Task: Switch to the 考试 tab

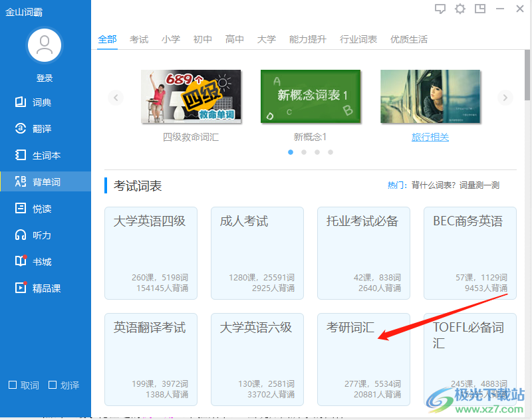Action: point(139,39)
